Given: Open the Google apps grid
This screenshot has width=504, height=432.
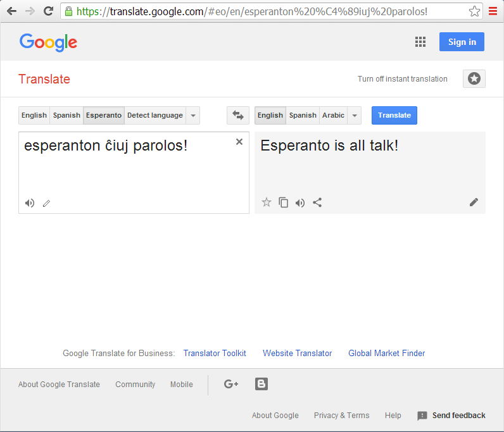Looking at the screenshot, I should click(x=420, y=42).
